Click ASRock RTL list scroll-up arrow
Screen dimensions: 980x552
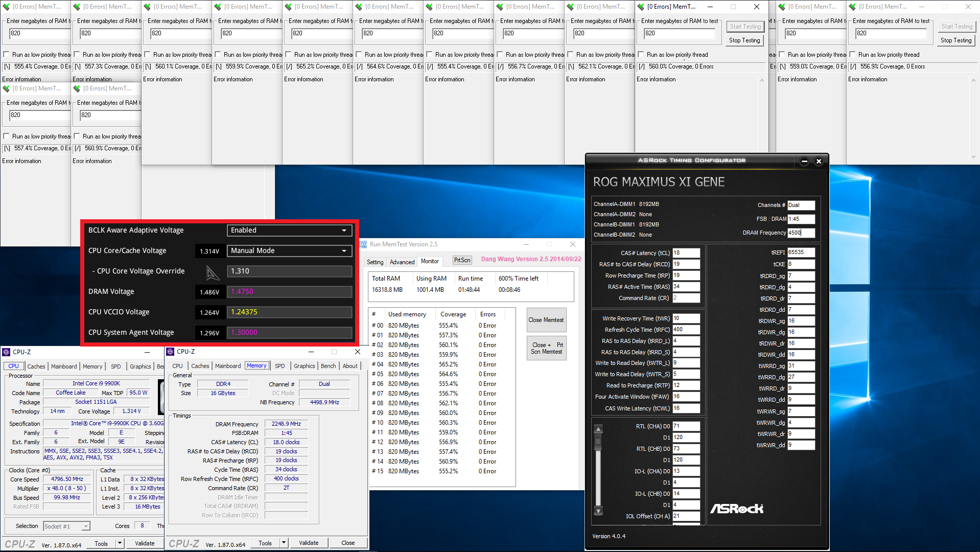point(598,429)
